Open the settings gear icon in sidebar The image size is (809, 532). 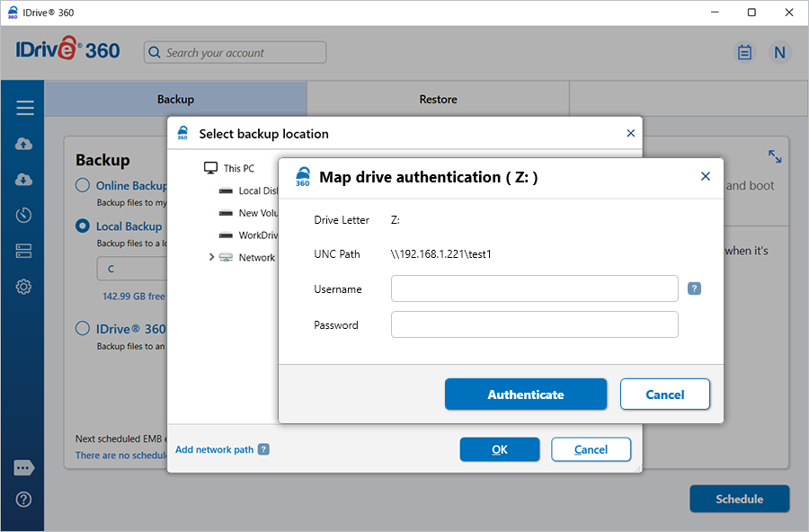pyautogui.click(x=24, y=288)
